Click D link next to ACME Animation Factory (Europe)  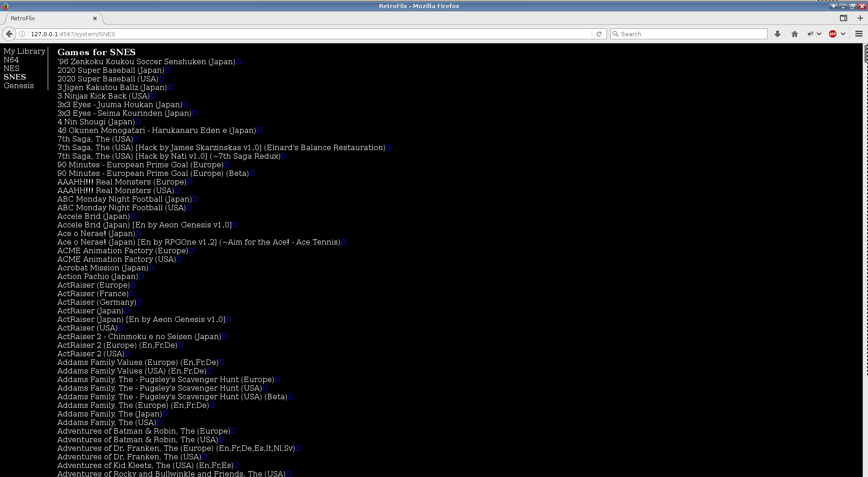pyautogui.click(x=191, y=251)
